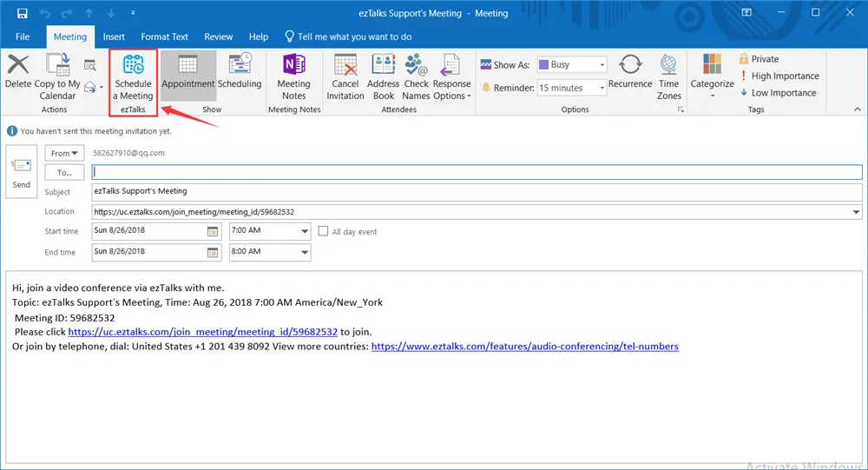Mark meeting as Private
Viewport: 868px width, 470px height.
[x=759, y=59]
